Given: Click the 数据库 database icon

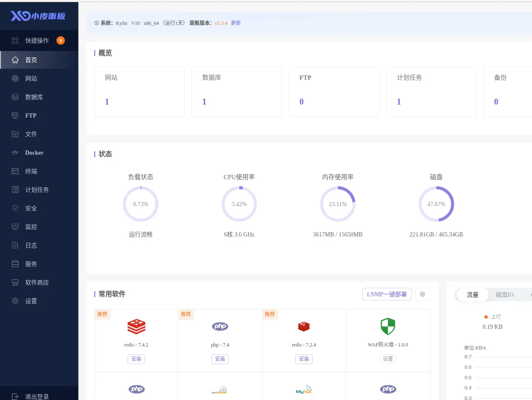Looking at the screenshot, I should tap(15, 97).
